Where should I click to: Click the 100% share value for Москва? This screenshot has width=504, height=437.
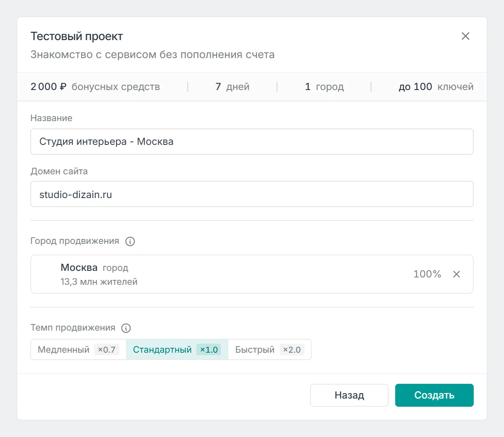pos(427,274)
